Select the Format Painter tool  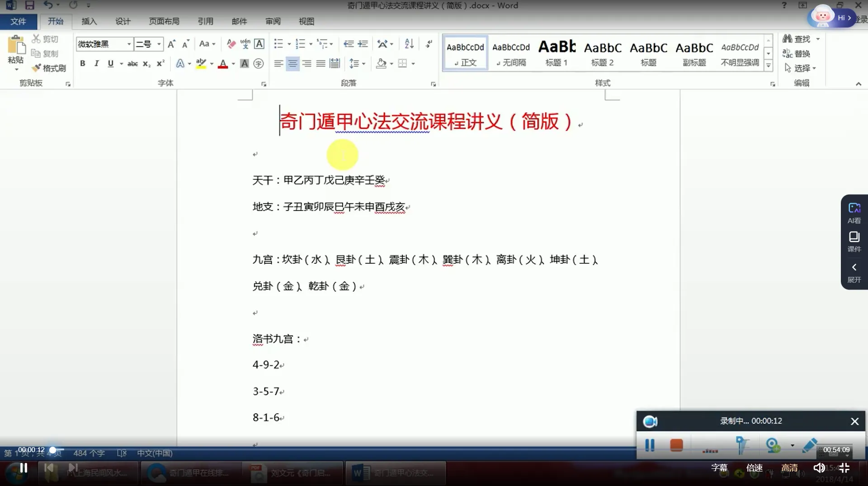click(49, 68)
